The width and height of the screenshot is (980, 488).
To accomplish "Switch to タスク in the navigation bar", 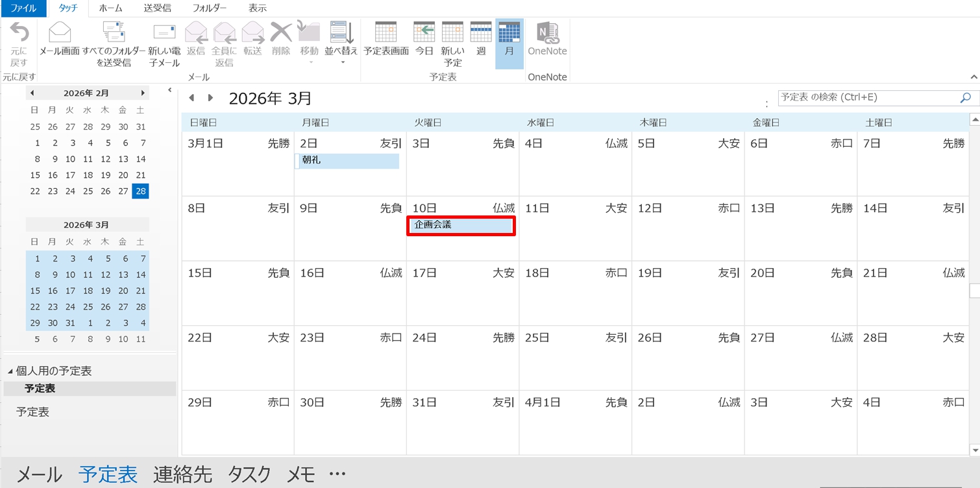I will click(249, 474).
